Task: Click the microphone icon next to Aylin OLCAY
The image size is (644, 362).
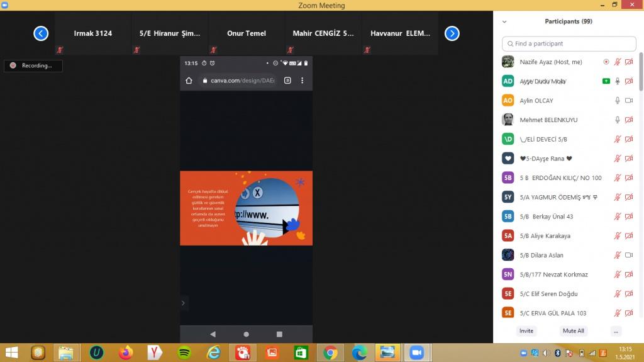Action: pyautogui.click(x=618, y=101)
